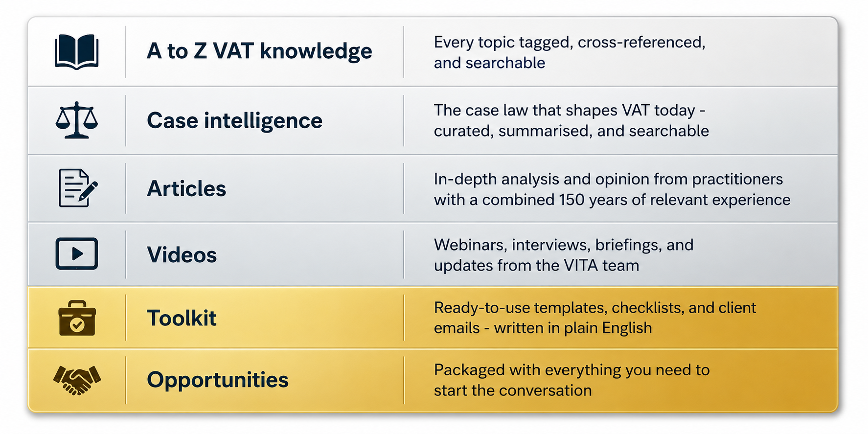Open the Toolkit heading
This screenshot has width=868, height=434.
point(182,318)
